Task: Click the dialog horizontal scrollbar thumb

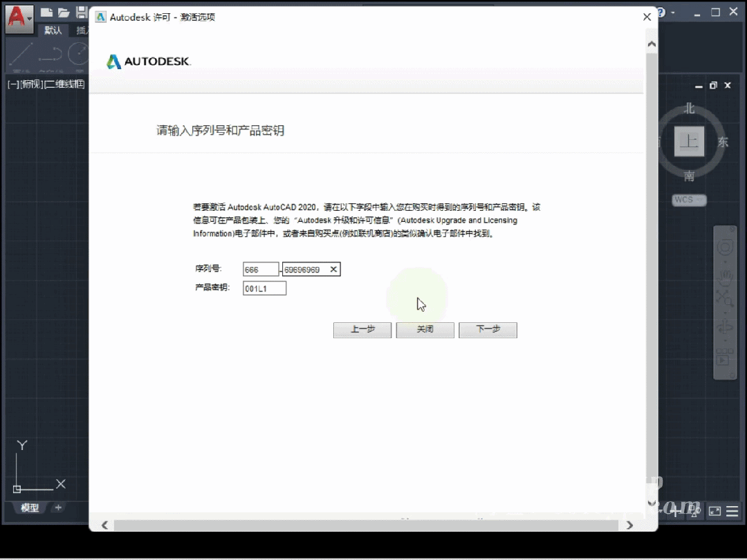Action: click(x=366, y=525)
